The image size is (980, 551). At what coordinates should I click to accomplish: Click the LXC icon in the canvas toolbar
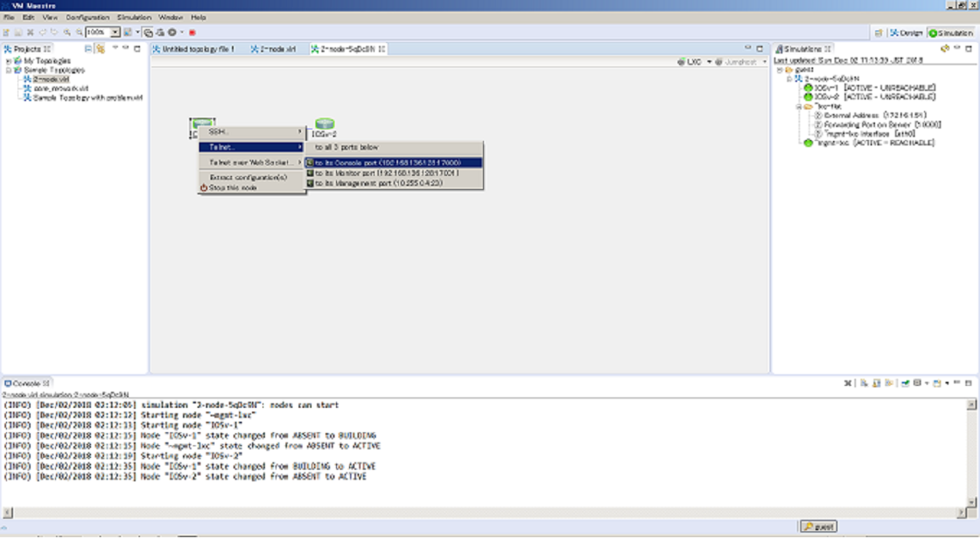pos(681,62)
